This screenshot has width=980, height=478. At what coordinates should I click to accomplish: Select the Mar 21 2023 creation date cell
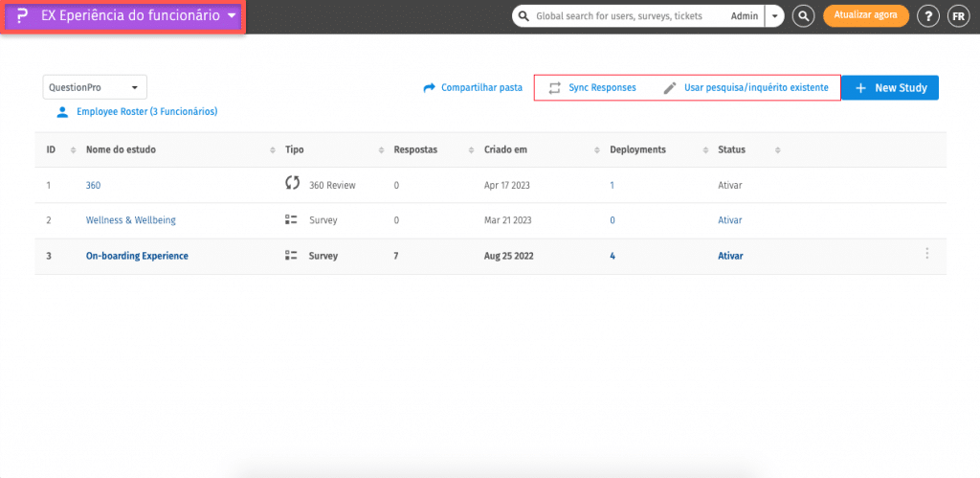[507, 220]
